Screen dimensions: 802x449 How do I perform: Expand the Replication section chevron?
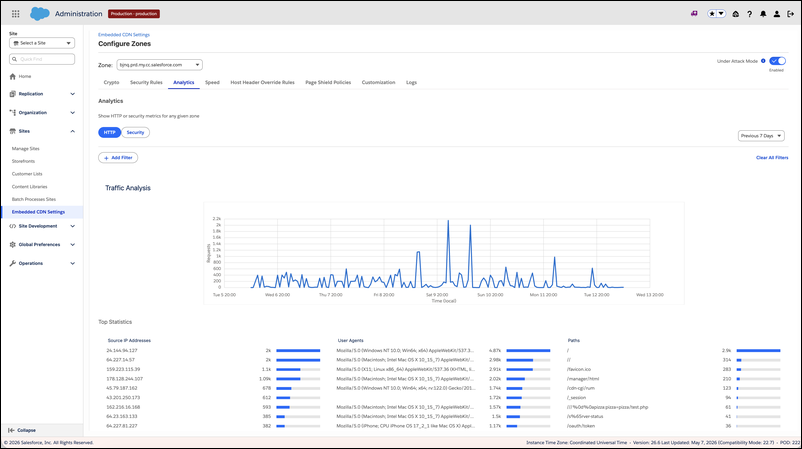(73, 94)
